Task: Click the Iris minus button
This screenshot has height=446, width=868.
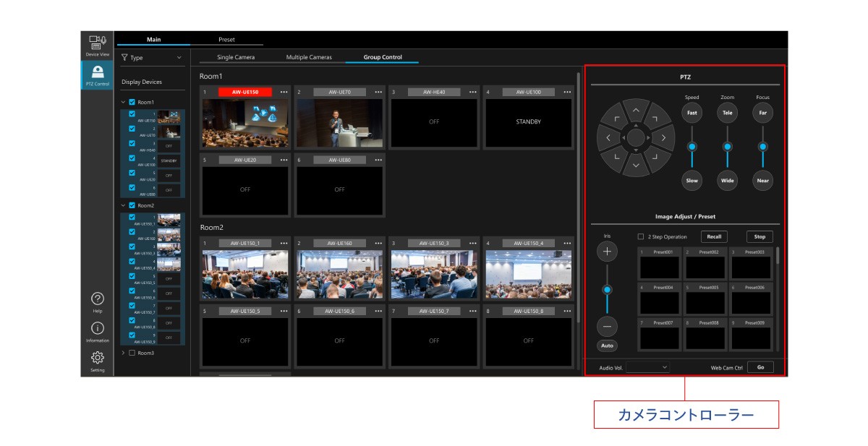Action: click(x=607, y=326)
